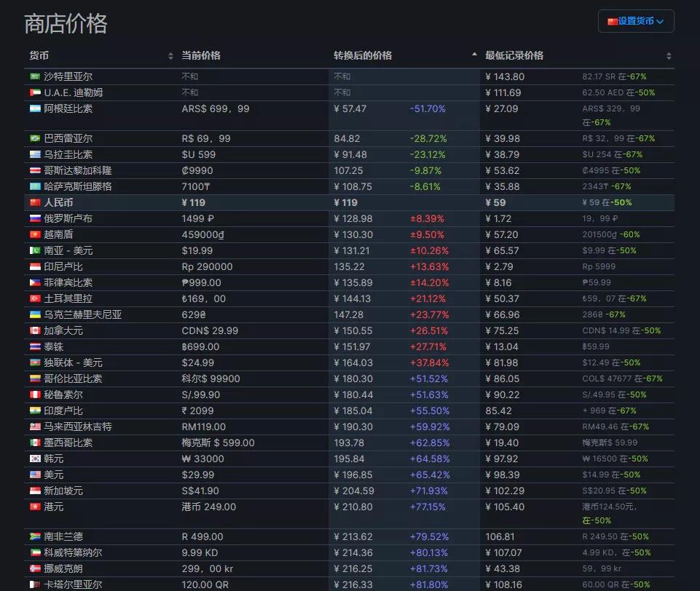The width and height of the screenshot is (700, 591).
Task: Click the ascending sort arrow on 转换后的价格
Action: [473, 55]
